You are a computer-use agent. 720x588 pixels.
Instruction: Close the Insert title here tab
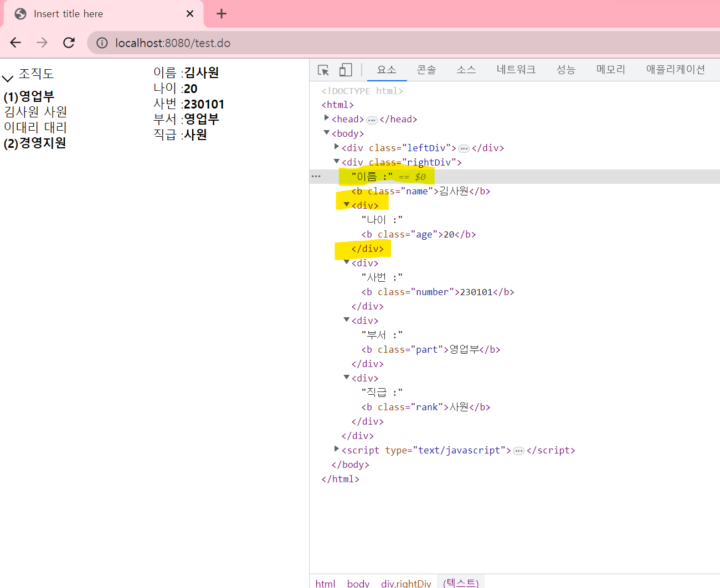[190, 14]
